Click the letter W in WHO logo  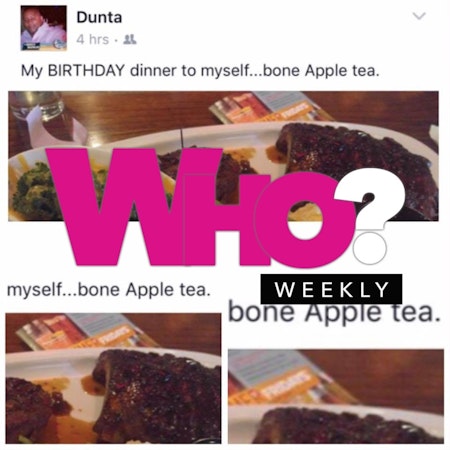coord(113,207)
